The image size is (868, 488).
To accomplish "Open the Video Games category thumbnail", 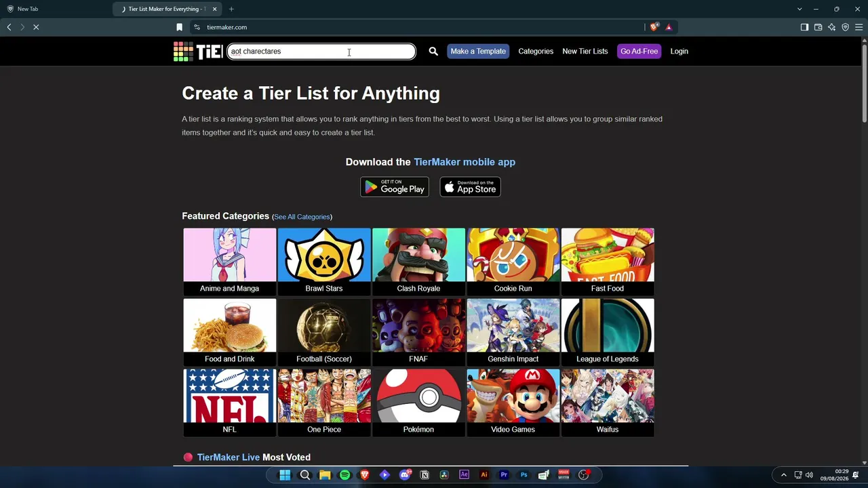I will 513,403.
